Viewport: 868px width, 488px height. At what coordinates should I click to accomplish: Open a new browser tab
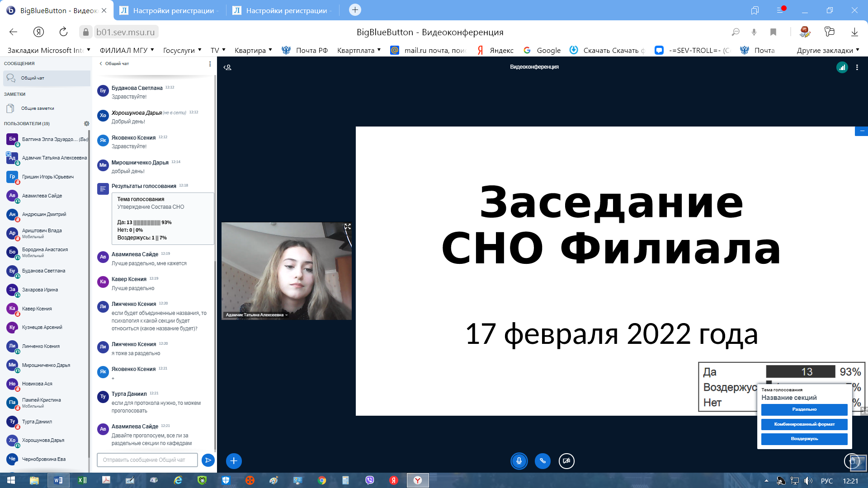pyautogui.click(x=355, y=10)
